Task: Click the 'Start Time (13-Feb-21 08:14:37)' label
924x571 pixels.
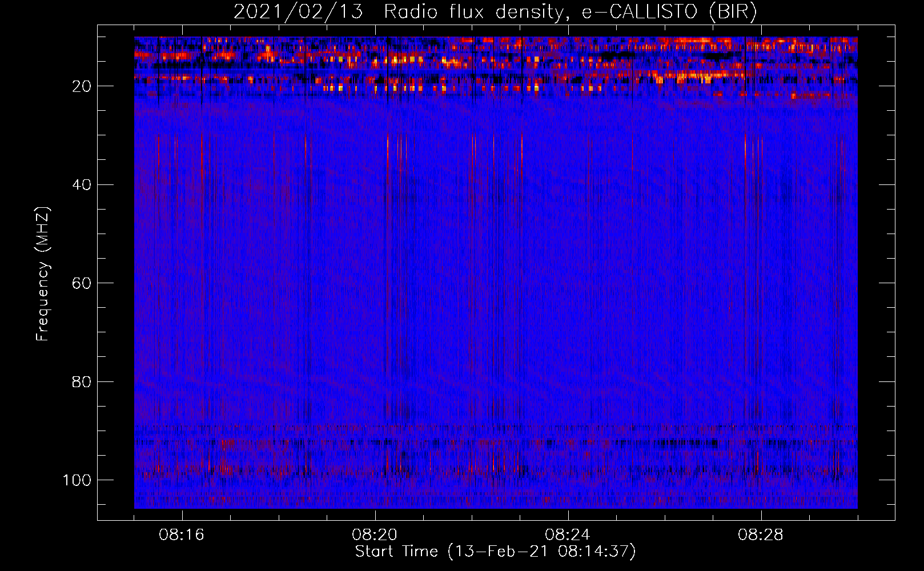Action: [x=495, y=552]
